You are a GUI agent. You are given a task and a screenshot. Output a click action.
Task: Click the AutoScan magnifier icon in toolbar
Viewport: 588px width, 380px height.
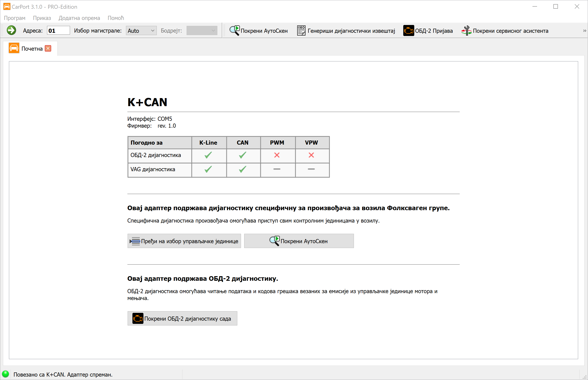234,31
